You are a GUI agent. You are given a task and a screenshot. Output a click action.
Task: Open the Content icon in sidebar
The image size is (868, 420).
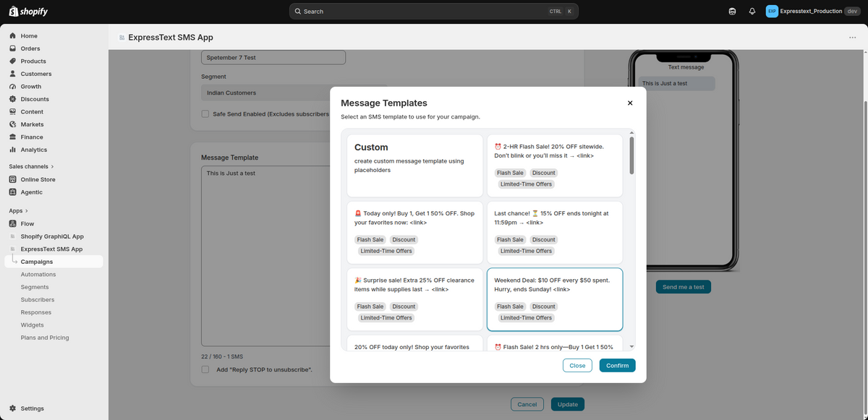click(x=13, y=112)
